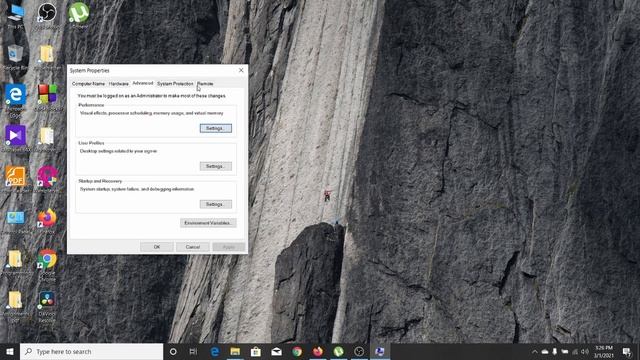Confirm with the OK button
The width and height of the screenshot is (640, 360).
(157, 247)
